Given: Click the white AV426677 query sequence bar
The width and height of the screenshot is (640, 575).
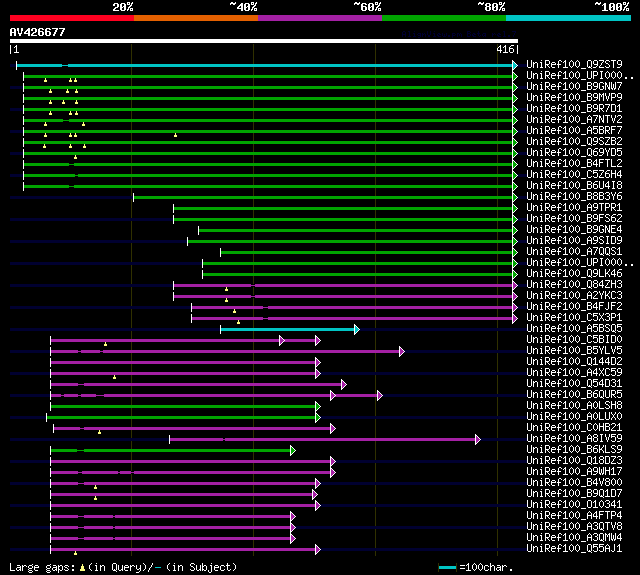Looking at the screenshot, I should (264, 41).
